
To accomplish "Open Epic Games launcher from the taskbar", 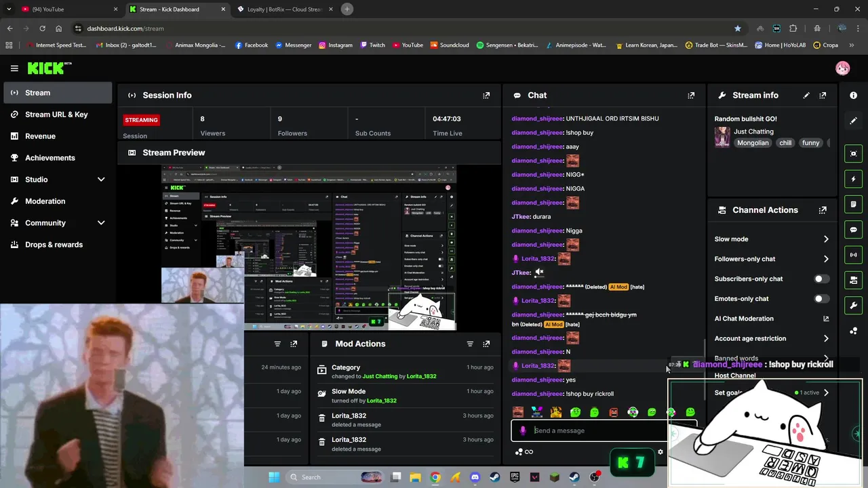I will point(515,477).
